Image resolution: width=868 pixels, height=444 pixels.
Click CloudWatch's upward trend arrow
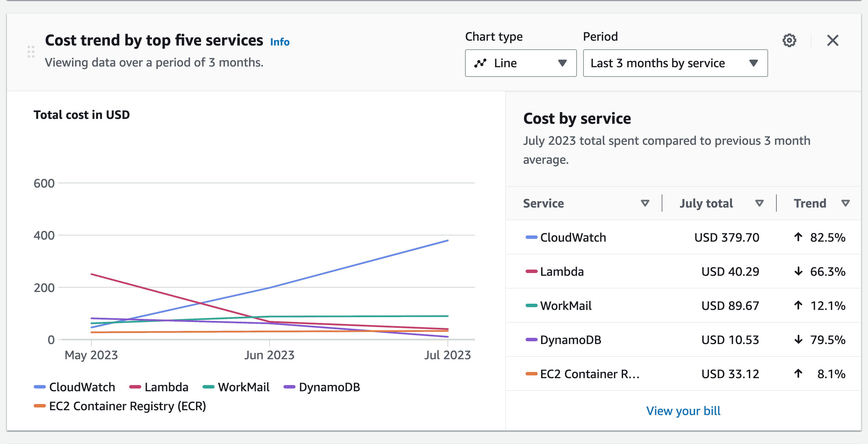(x=798, y=237)
